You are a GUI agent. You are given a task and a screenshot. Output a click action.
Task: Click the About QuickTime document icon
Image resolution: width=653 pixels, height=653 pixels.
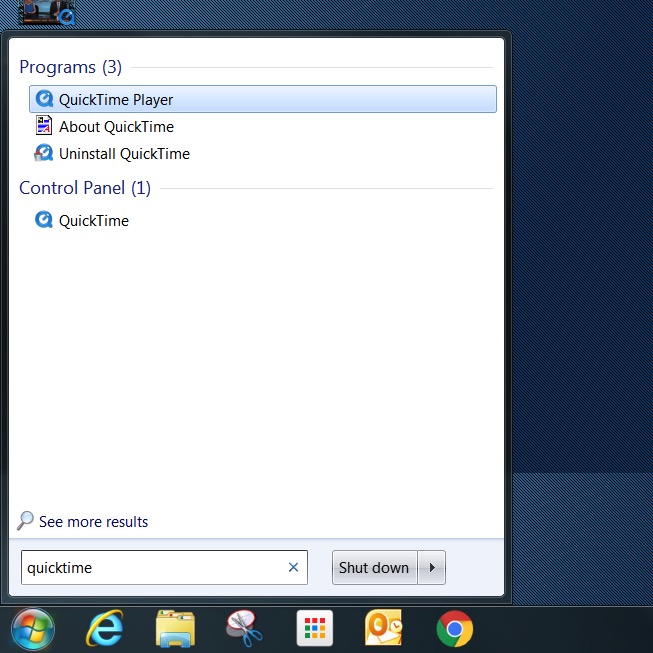[x=44, y=126]
